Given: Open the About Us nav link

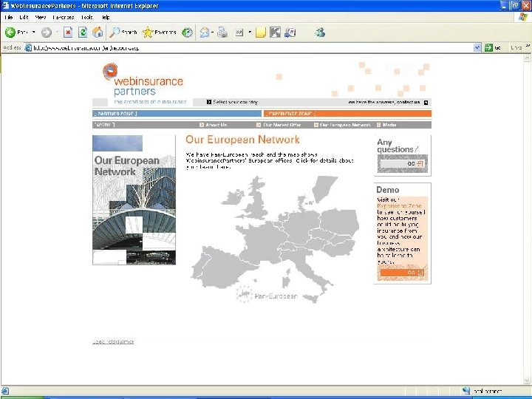Looking at the screenshot, I should point(213,125).
